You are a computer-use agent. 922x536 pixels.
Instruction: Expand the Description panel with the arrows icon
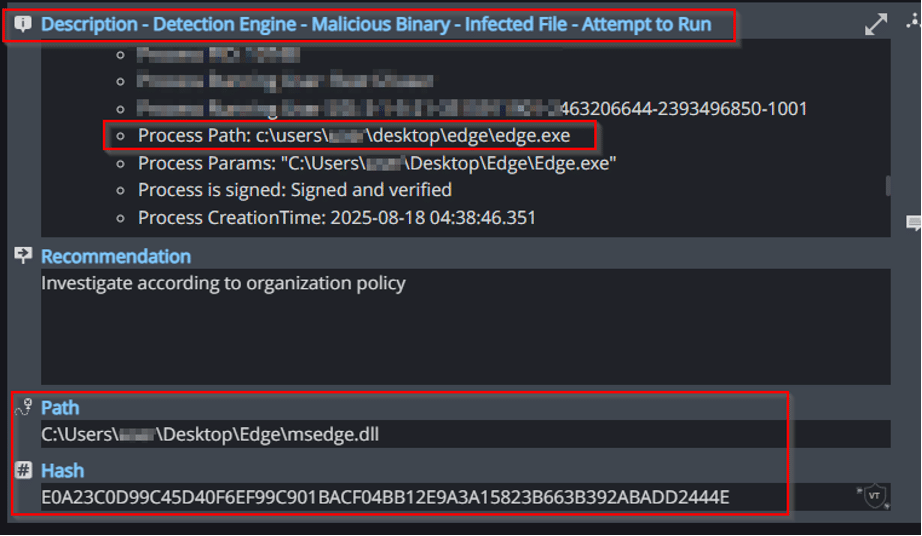tap(876, 25)
